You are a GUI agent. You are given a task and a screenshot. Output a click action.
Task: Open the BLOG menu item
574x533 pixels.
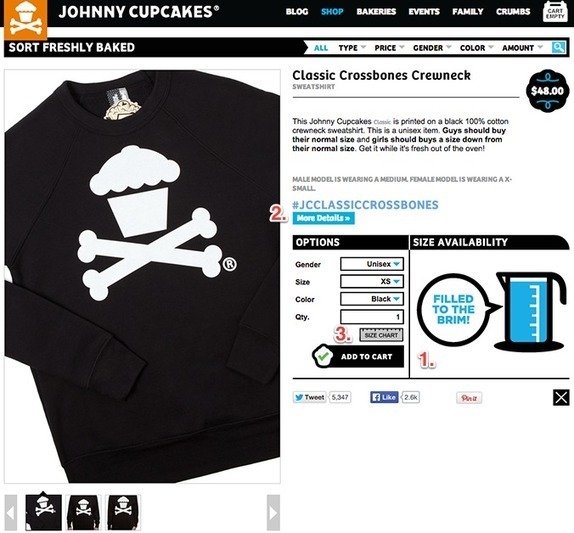tap(297, 12)
